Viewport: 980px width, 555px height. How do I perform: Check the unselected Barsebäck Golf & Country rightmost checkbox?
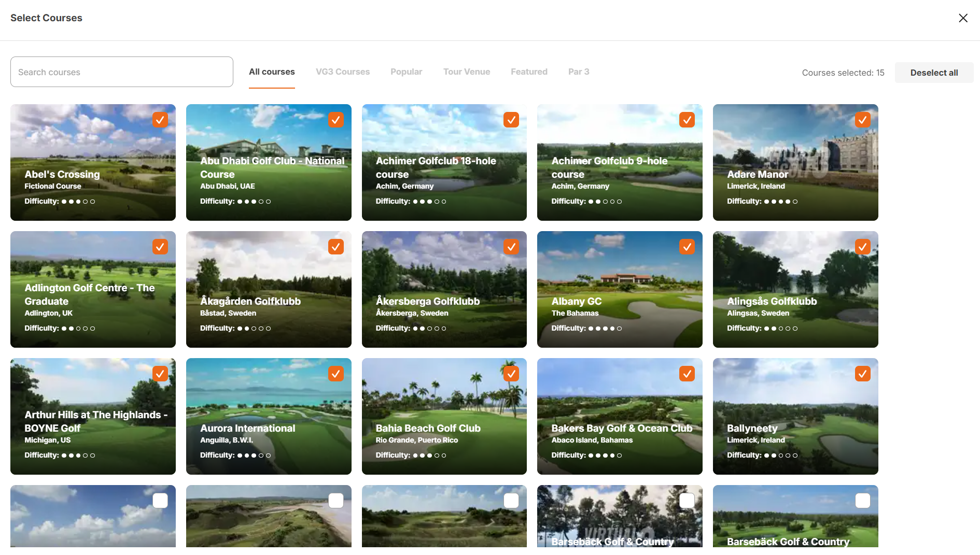coord(862,501)
